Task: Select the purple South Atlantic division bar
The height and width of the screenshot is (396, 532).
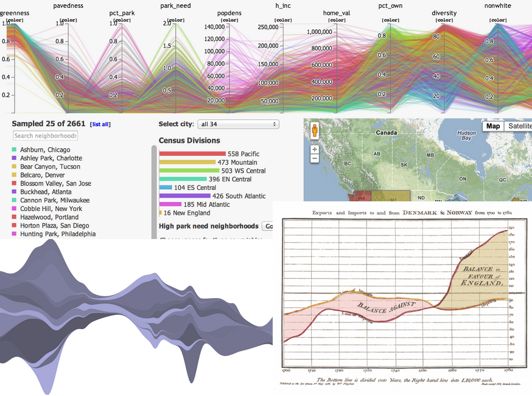Action: click(185, 196)
